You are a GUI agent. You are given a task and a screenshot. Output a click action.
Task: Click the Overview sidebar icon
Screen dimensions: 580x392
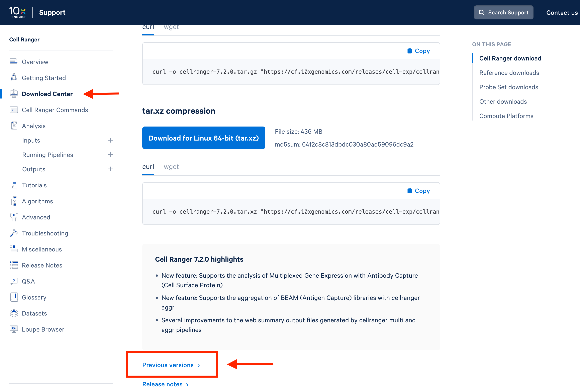pyautogui.click(x=14, y=62)
